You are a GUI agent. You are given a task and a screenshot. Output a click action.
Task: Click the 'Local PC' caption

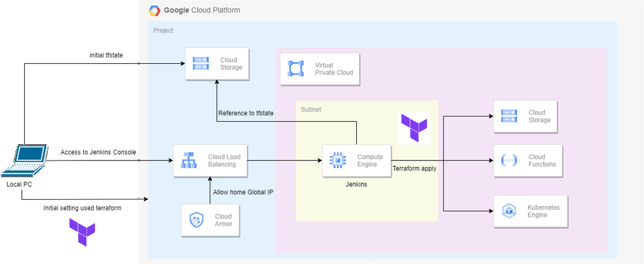click(x=20, y=185)
